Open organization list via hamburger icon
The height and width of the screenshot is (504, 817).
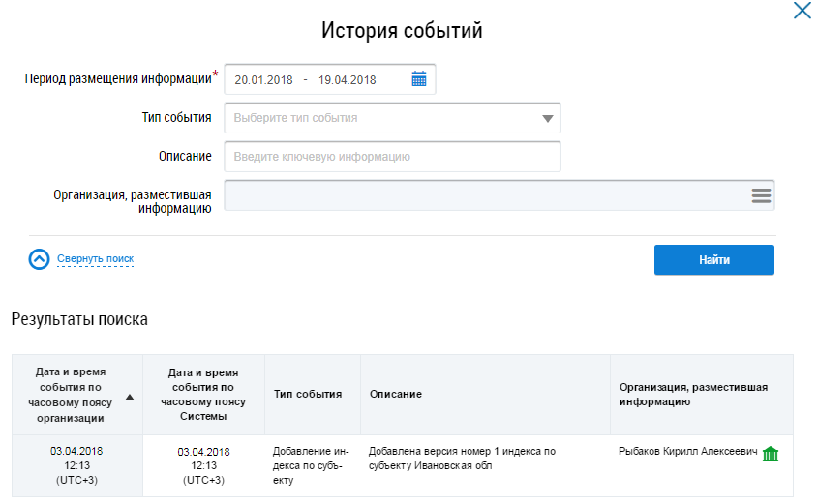pyautogui.click(x=761, y=195)
